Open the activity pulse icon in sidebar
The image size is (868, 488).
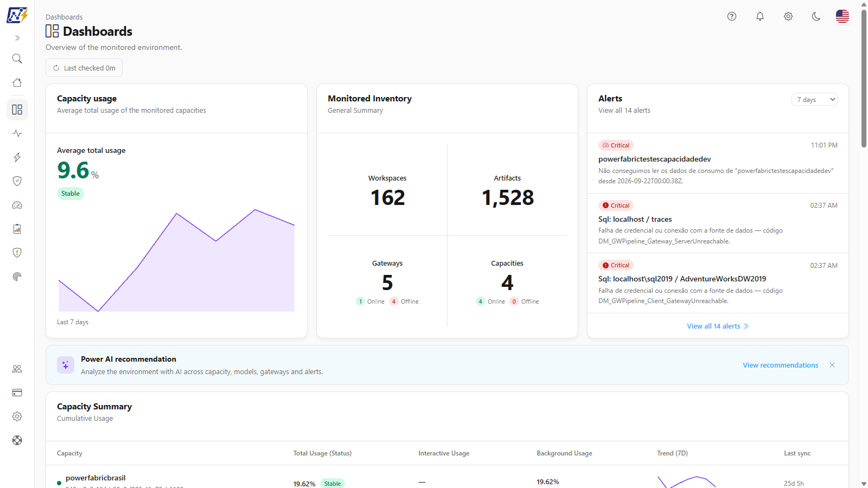(17, 133)
